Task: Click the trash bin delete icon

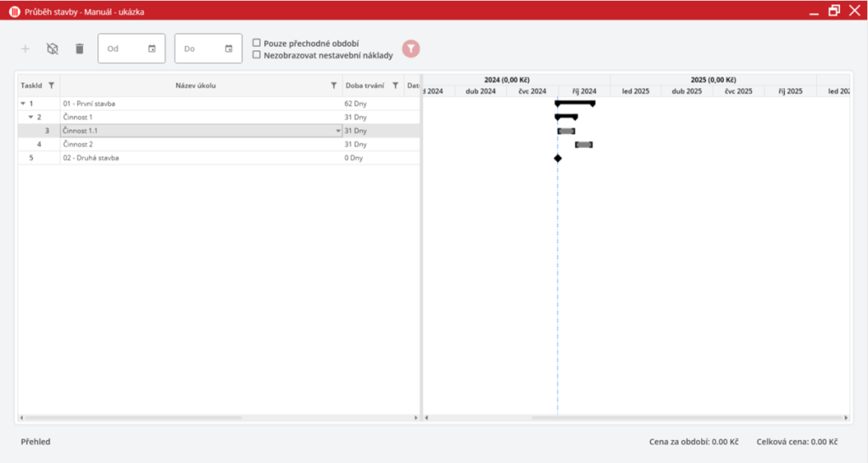Action: (x=80, y=49)
